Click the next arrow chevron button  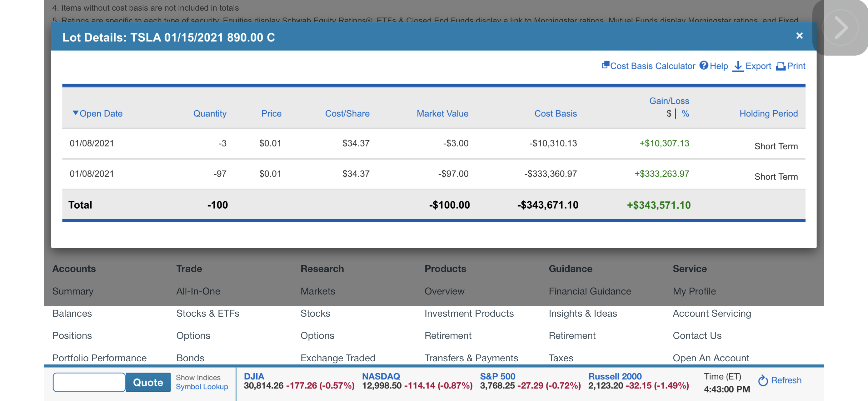(x=840, y=27)
